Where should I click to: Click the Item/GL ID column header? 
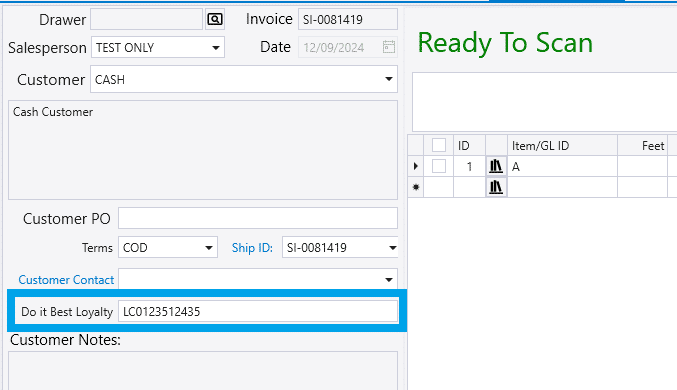562,146
